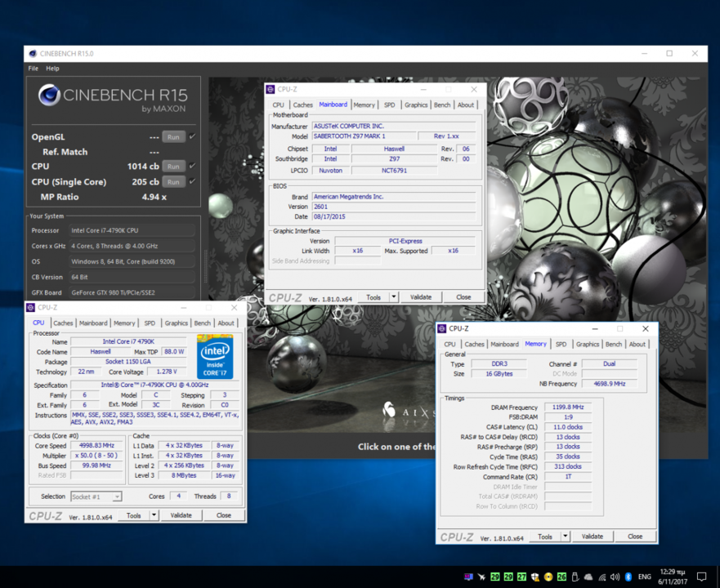Open the Selection Socket #1 dropdown

coord(96,497)
